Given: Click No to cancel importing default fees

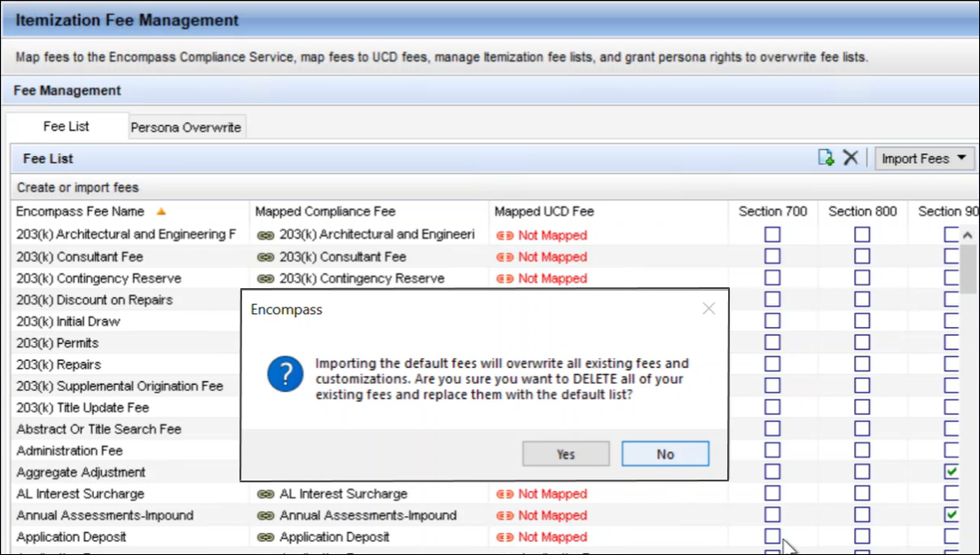Looking at the screenshot, I should [665, 455].
